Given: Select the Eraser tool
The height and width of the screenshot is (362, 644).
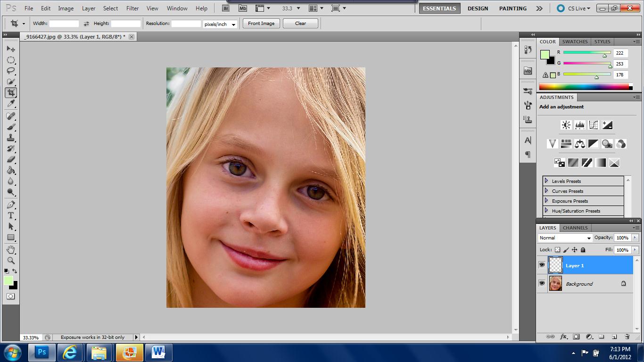Looking at the screenshot, I should 11,159.
